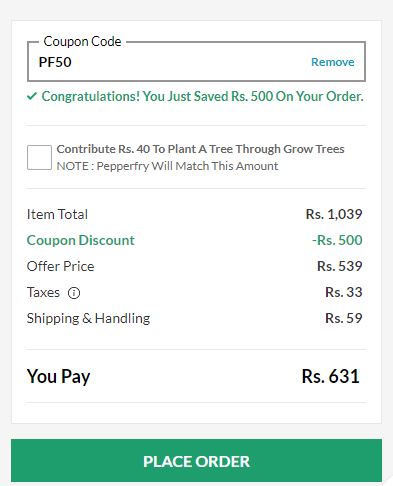Screen dimensions: 393x486
Task: Click the Taxes label text
Action: tap(43, 292)
